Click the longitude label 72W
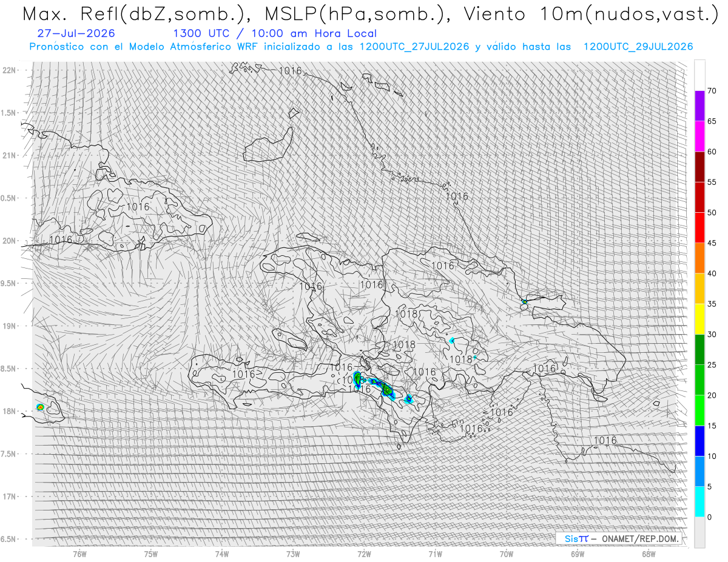The height and width of the screenshot is (562, 728). point(364,554)
